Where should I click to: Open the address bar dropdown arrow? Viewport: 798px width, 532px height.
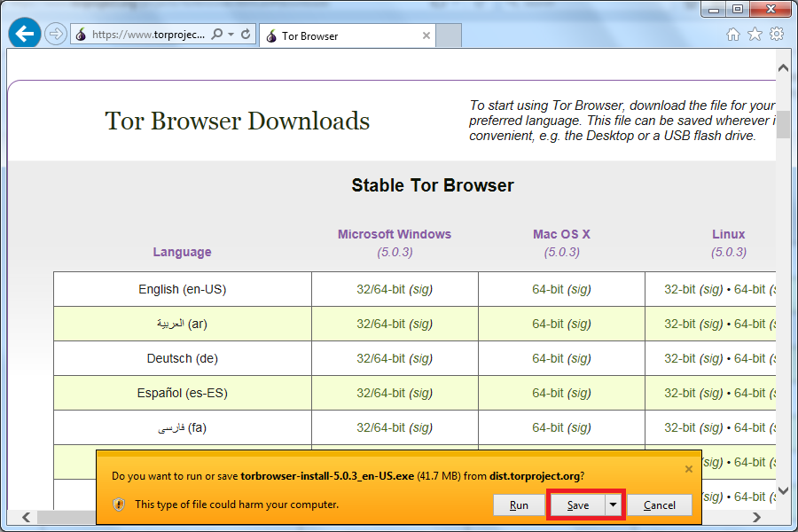pos(231,34)
